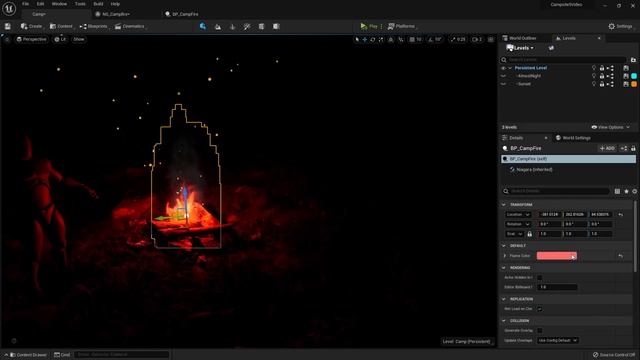Click the Play button
Viewport: 640px width, 360px height.
coord(369,27)
